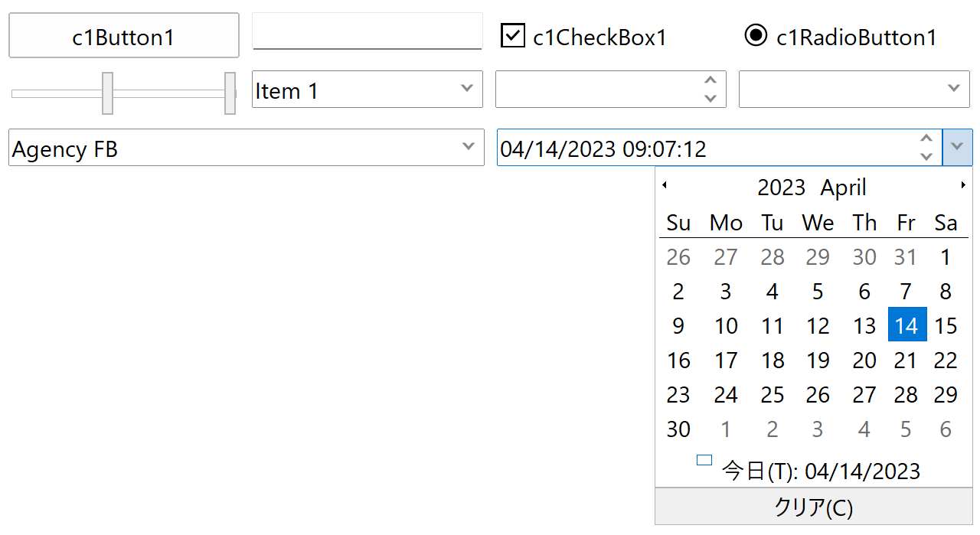Select March 31 in the calendar
The image size is (980, 535).
tap(906, 257)
